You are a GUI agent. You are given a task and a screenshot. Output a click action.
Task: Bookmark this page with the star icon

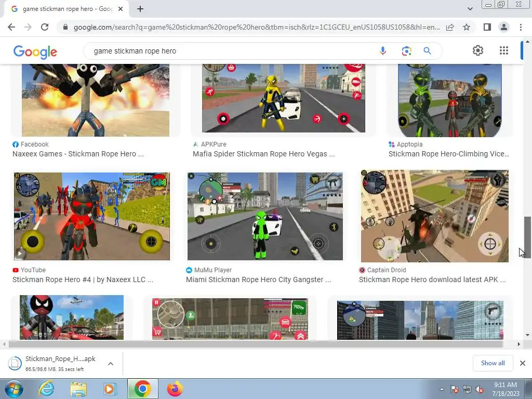(467, 27)
